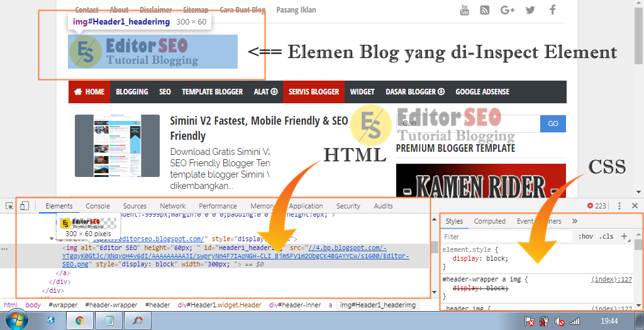Image resolution: width=644 pixels, height=330 pixels.
Task: Click the blog search input field
Action: coord(468,123)
